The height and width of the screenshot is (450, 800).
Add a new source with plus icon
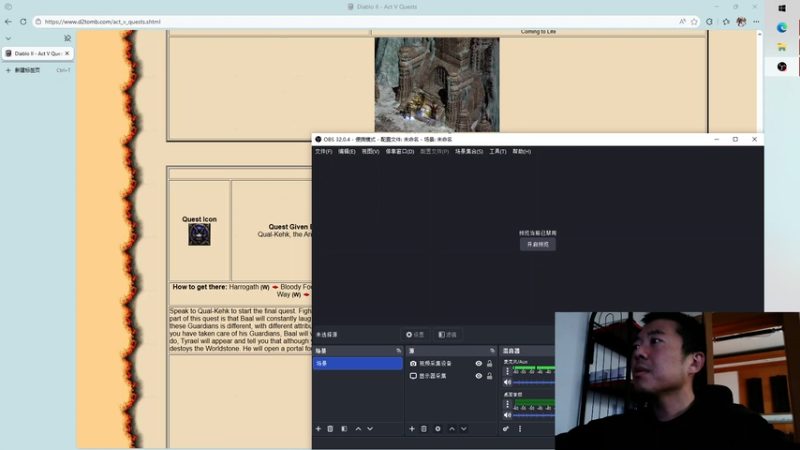point(411,428)
